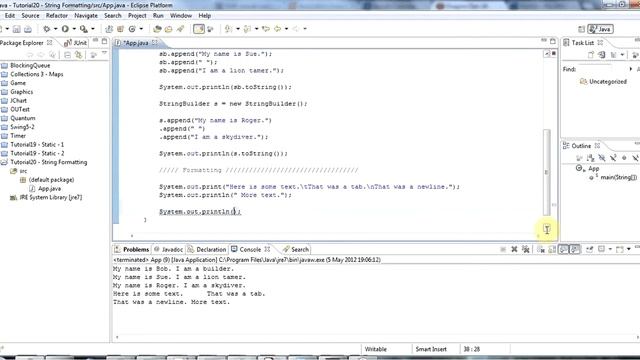Click the Back navigation arrow

(x=278, y=29)
